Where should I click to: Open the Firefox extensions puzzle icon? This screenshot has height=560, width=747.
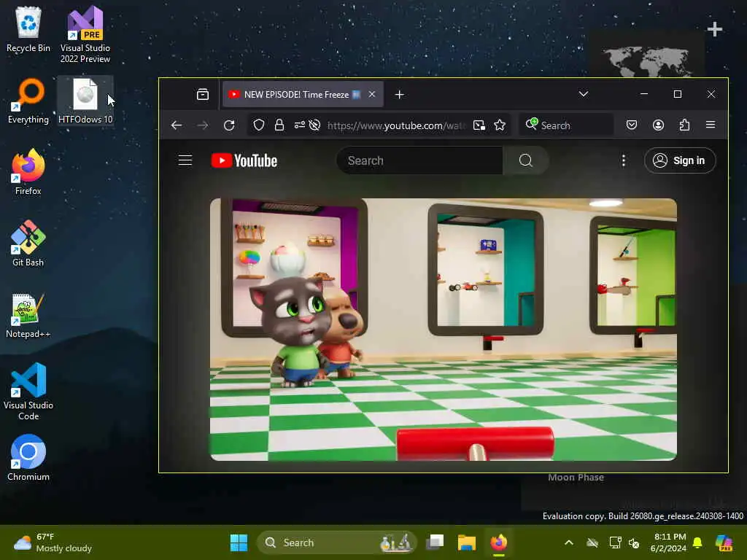tap(684, 125)
